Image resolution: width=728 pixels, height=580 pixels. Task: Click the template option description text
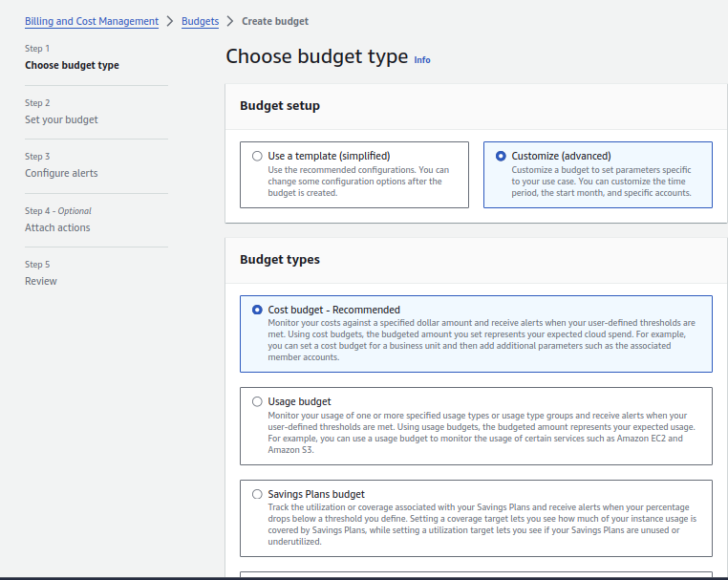pyautogui.click(x=357, y=181)
